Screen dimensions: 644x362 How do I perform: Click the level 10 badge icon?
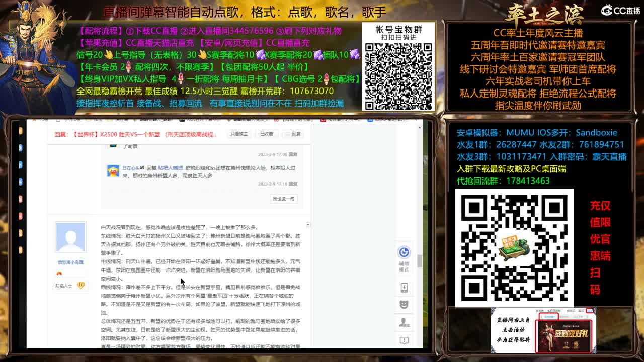(80, 285)
